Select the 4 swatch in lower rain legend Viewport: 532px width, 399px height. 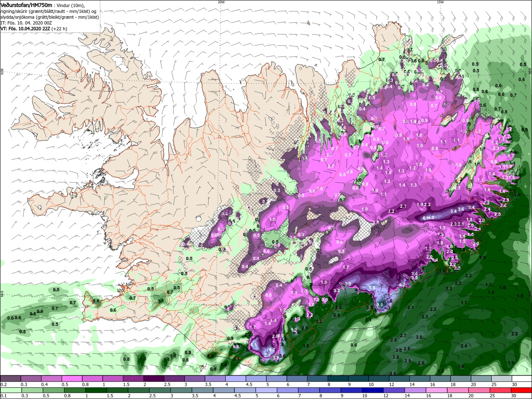pos(223,390)
